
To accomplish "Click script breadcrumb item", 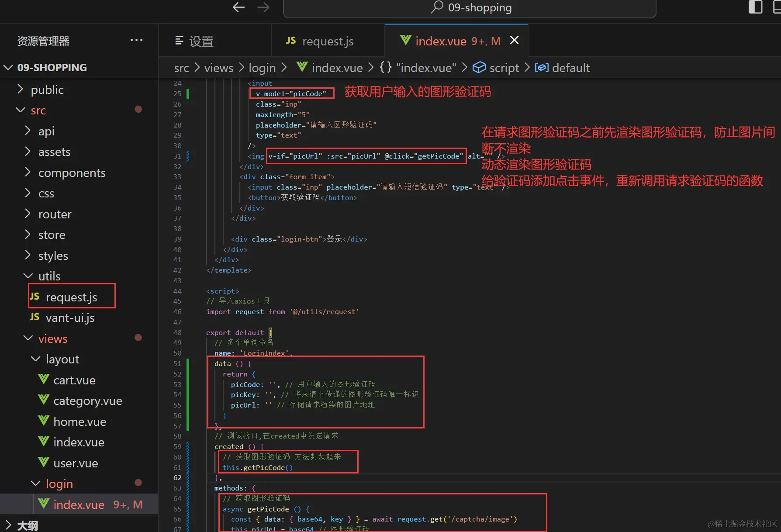I will pos(496,68).
